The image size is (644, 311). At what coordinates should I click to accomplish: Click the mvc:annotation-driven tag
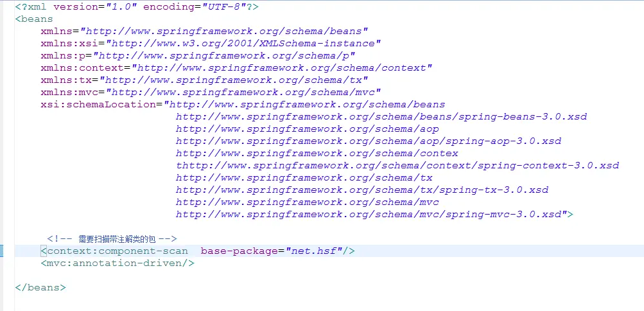click(117, 263)
